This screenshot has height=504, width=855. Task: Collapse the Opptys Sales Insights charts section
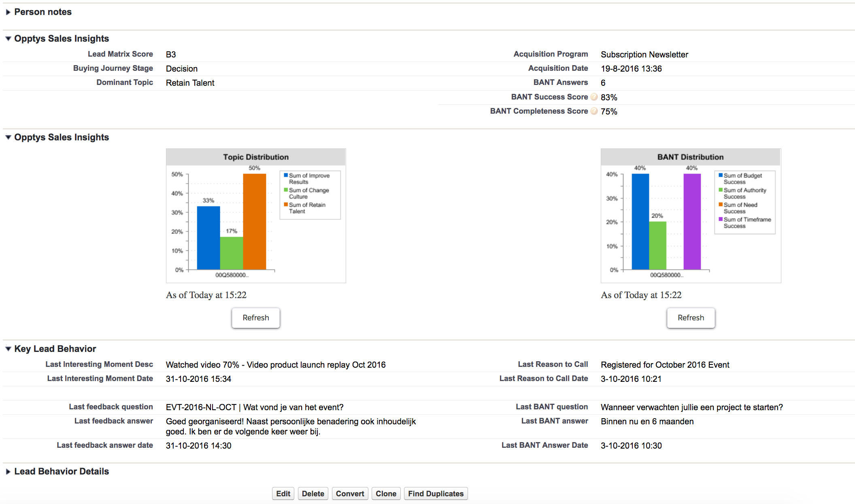coord(8,138)
